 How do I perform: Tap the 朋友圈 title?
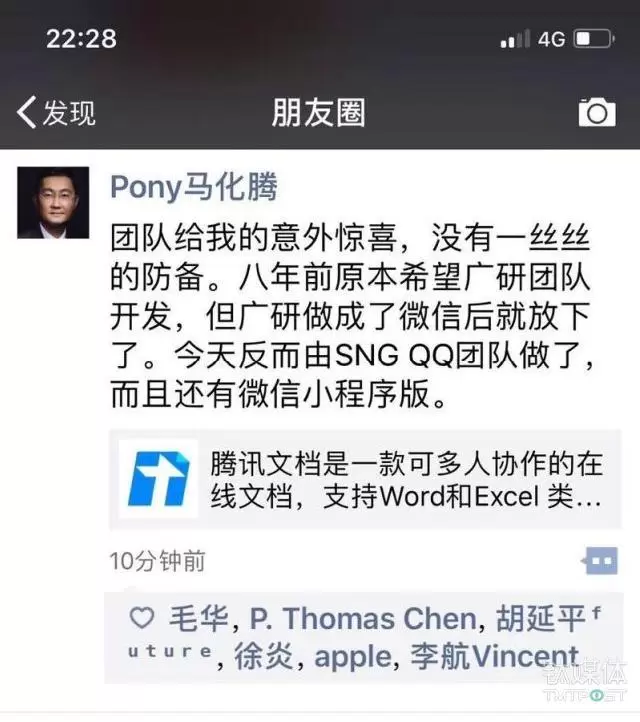pos(318,112)
